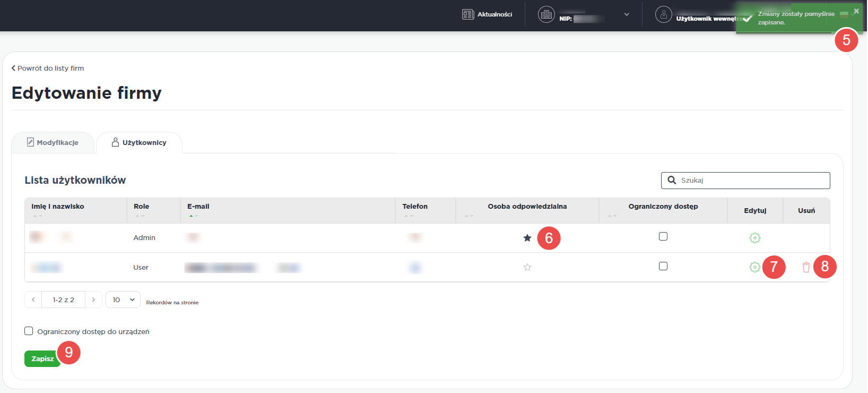Click the Aktualności news icon
The width and height of the screenshot is (868, 393).
(x=467, y=14)
